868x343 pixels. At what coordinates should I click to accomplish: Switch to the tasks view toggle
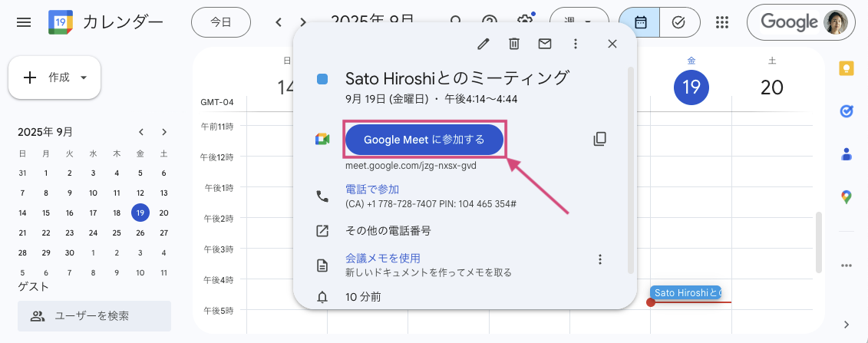coord(680,22)
